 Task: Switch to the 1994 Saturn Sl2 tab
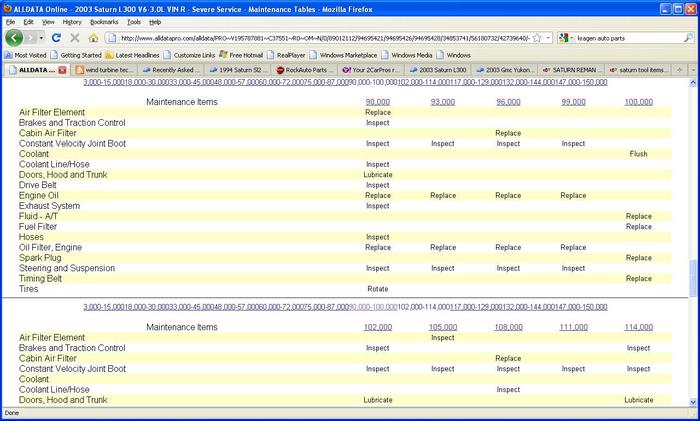coord(241,70)
